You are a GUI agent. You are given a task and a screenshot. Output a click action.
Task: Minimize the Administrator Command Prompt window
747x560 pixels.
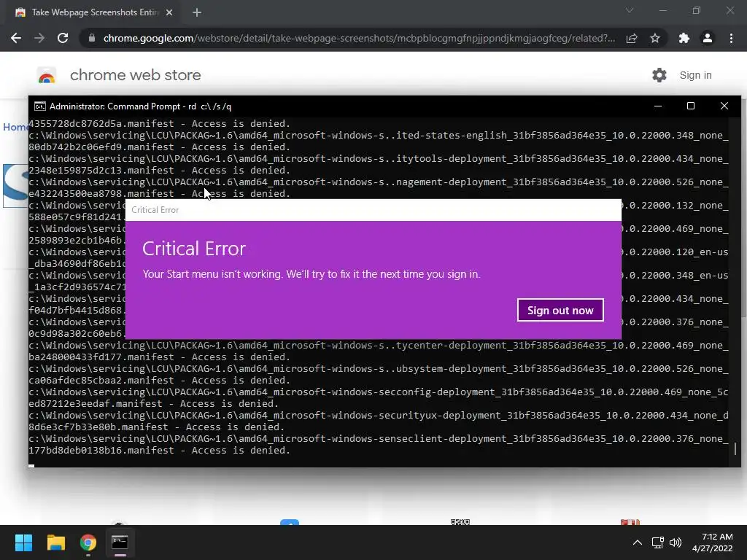[x=658, y=106]
